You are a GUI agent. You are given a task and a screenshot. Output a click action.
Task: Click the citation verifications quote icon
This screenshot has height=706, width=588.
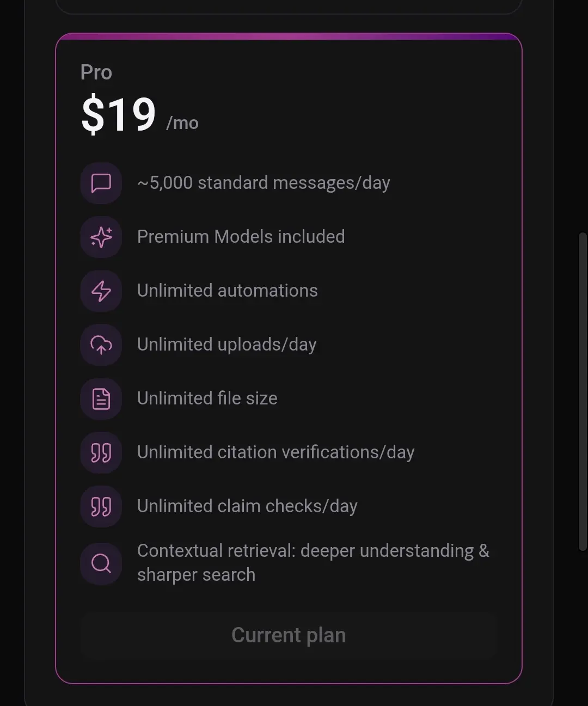point(101,452)
